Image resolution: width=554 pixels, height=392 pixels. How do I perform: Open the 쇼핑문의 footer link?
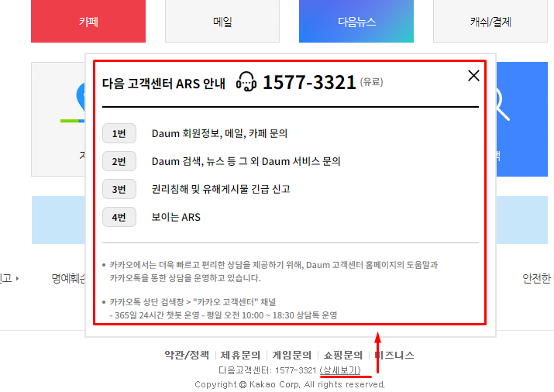point(343,355)
